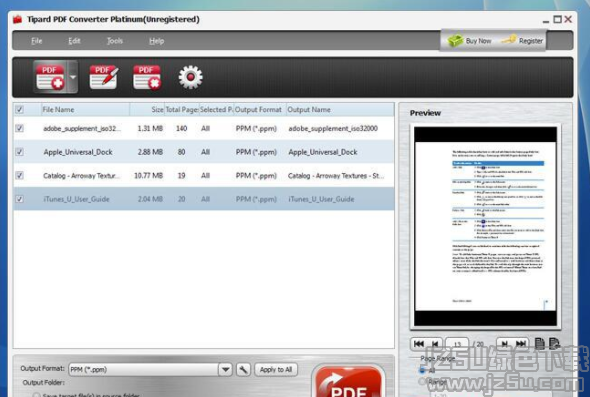Click the page number field showing 13
The image size is (590, 397).
tap(457, 344)
